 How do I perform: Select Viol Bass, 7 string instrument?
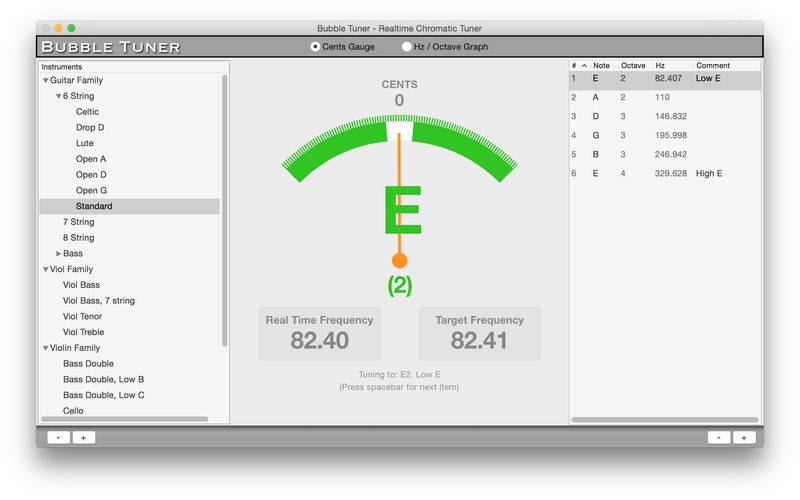click(98, 301)
